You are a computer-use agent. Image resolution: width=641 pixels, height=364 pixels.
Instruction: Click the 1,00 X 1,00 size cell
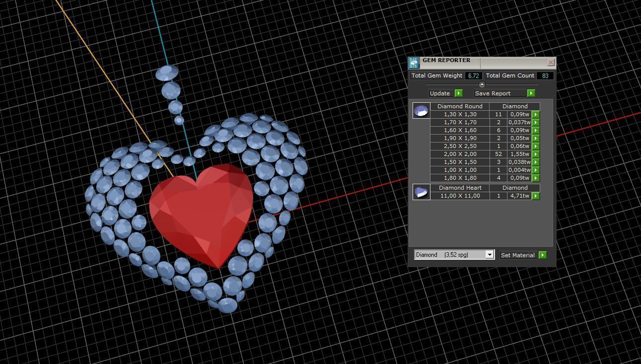(460, 170)
